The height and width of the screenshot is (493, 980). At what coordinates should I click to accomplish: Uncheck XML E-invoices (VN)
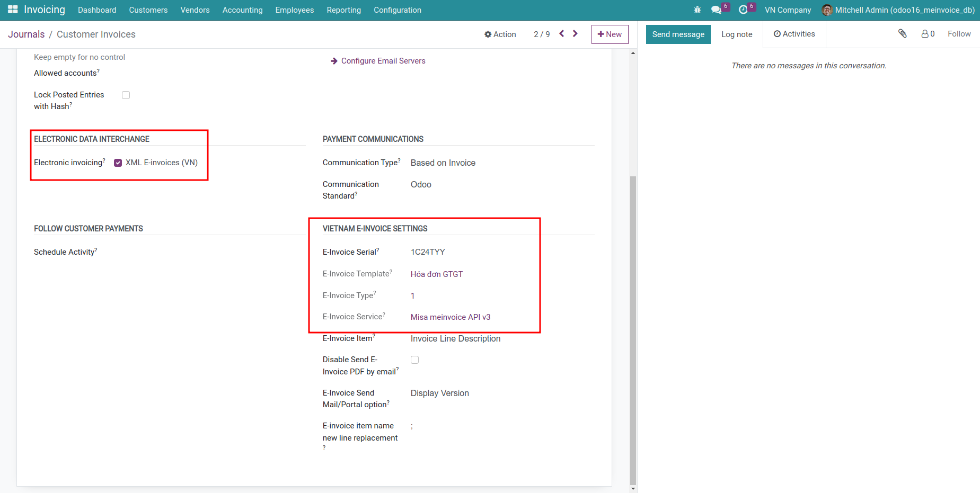pyautogui.click(x=118, y=163)
